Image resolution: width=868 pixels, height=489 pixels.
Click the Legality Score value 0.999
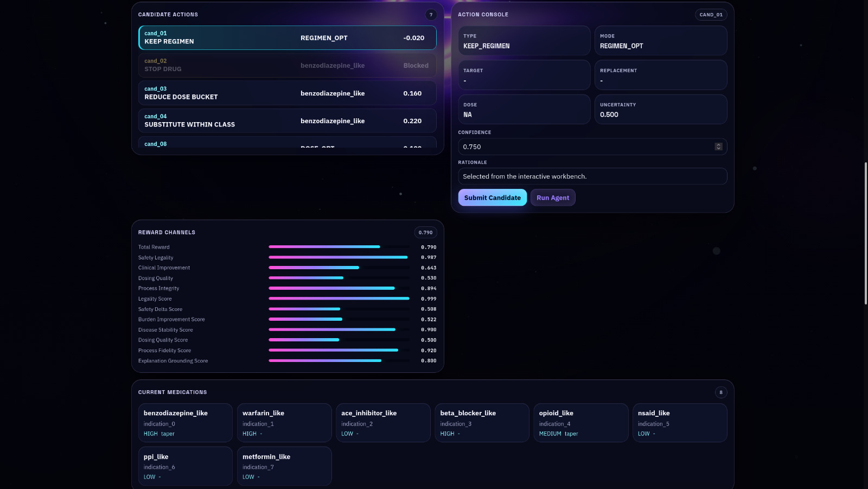(x=429, y=299)
